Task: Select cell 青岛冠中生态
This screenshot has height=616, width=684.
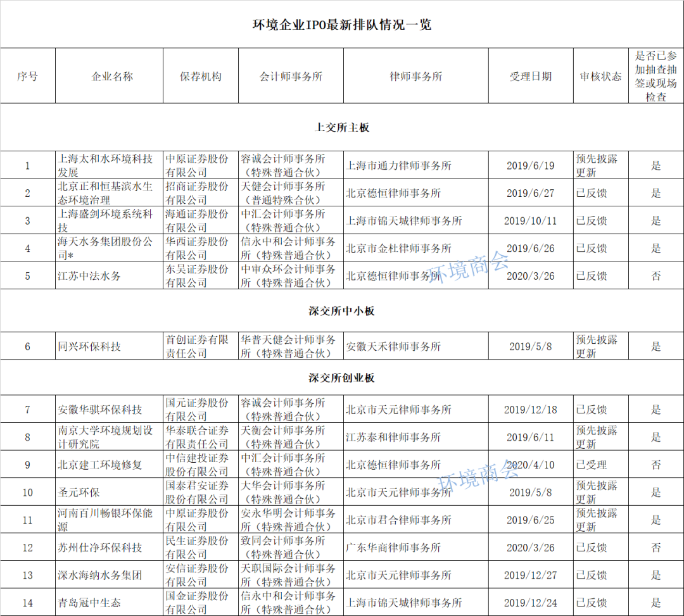Action: point(109,603)
